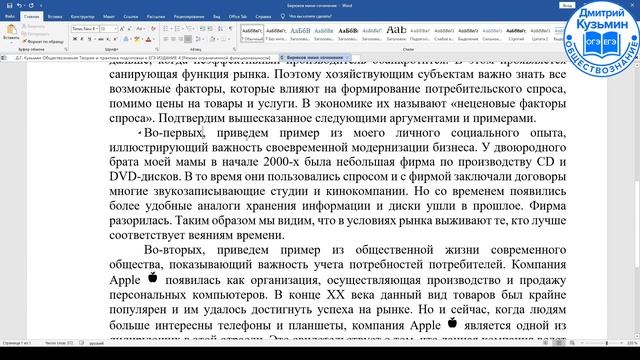Insert a bulleted list

coord(166,29)
